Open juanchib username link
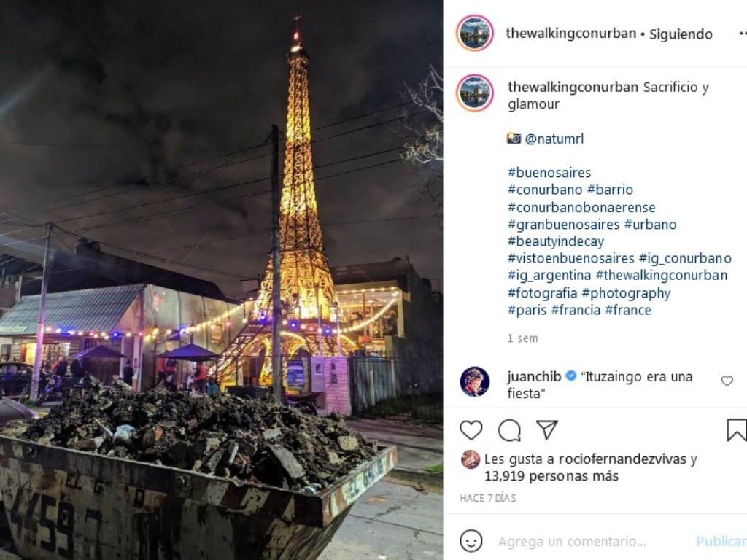The height and width of the screenshot is (560, 747). click(x=534, y=376)
